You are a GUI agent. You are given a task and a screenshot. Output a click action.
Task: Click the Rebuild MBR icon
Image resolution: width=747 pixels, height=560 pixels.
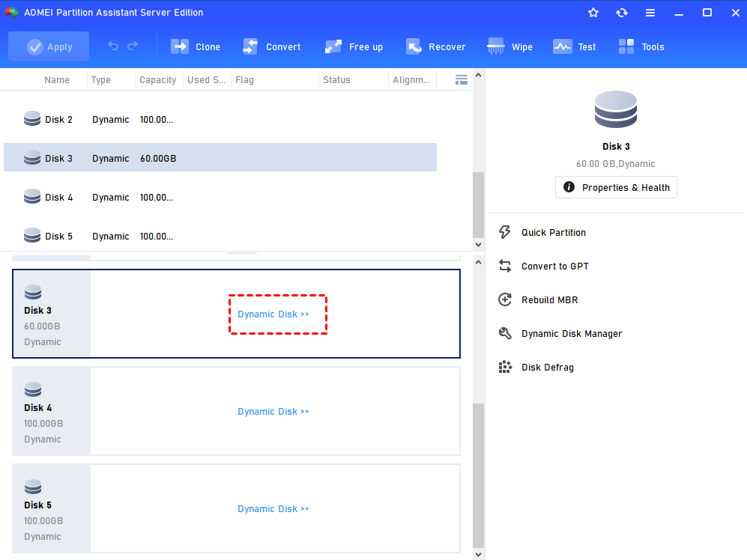504,299
